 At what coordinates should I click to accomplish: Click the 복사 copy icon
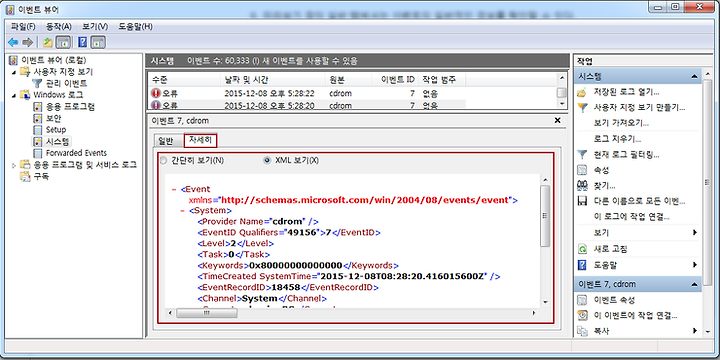click(582, 331)
